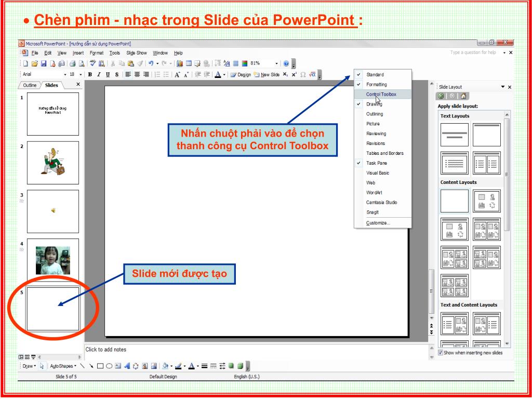This screenshot has width=532, height=399.
Task: Open the AutoShapes dropdown
Action: [x=63, y=366]
